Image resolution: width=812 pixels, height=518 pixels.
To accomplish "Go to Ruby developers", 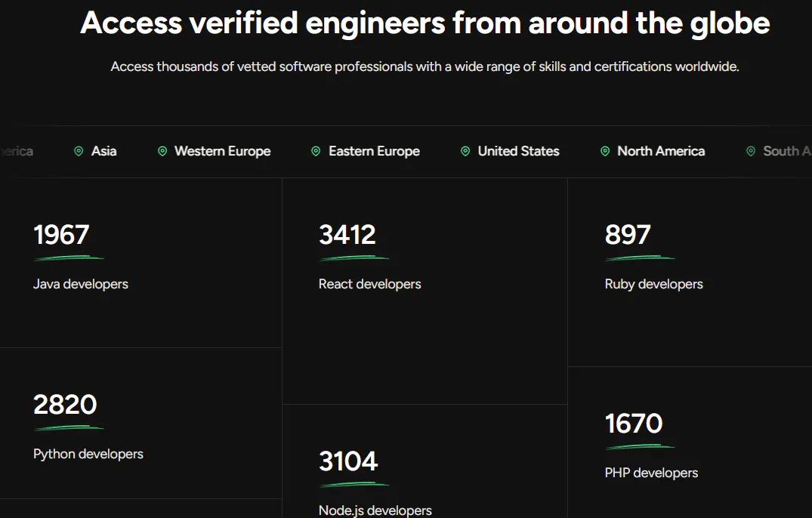I will point(654,284).
